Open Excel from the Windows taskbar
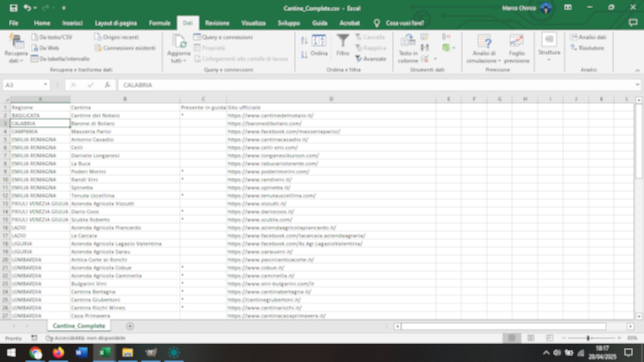The image size is (644, 362). [104, 353]
